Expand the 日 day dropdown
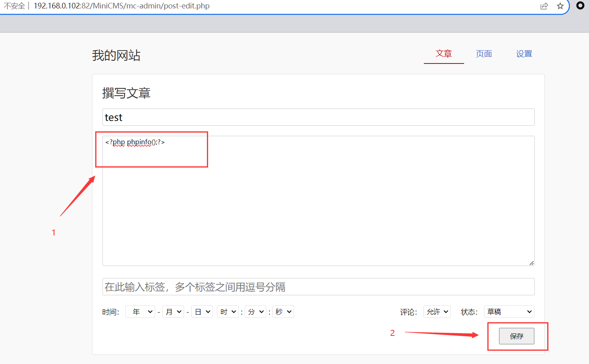This screenshot has width=589, height=364. [202, 312]
